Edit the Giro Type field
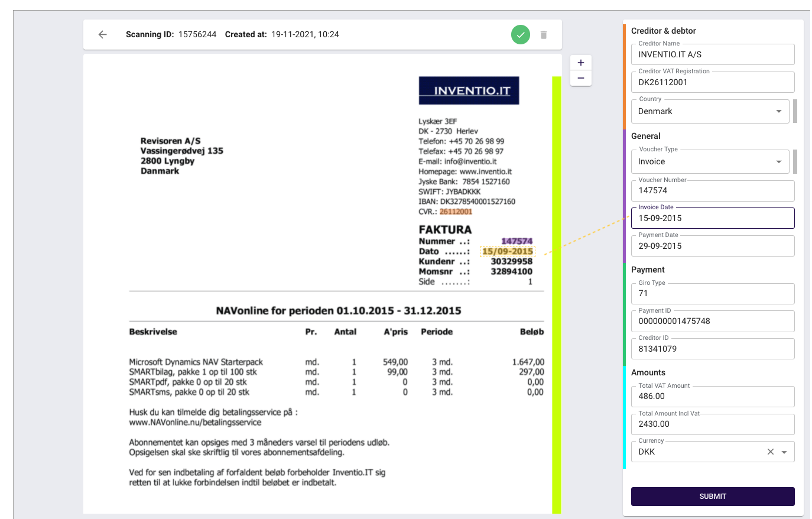 [713, 293]
